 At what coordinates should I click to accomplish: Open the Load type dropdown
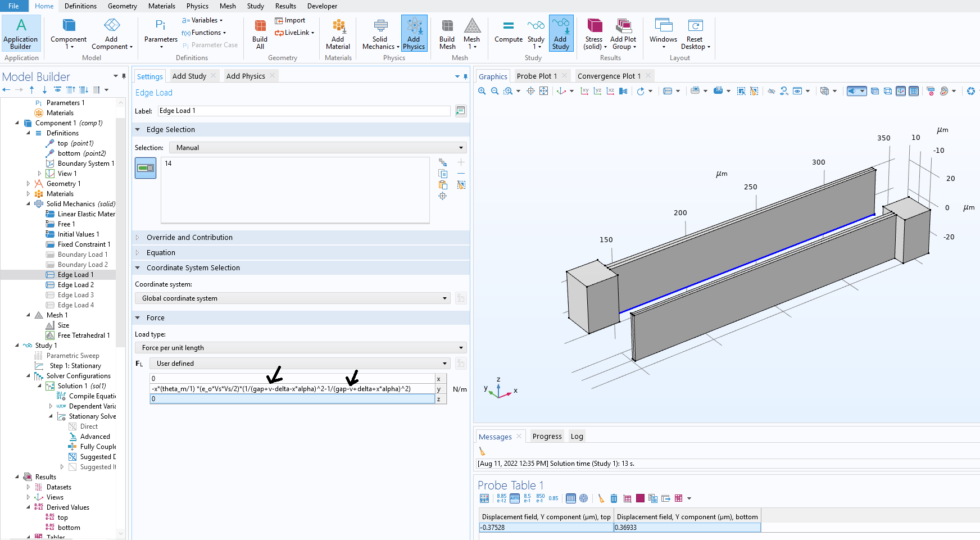click(301, 348)
